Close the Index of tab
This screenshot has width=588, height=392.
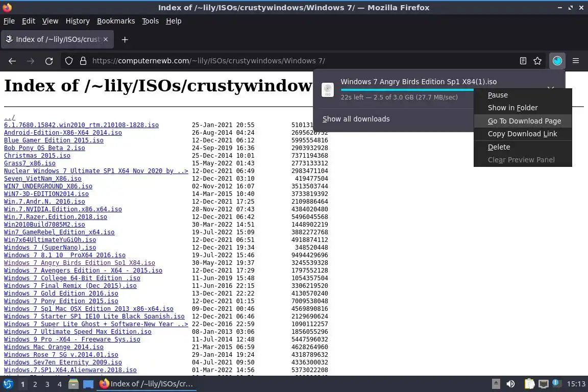[x=106, y=39]
